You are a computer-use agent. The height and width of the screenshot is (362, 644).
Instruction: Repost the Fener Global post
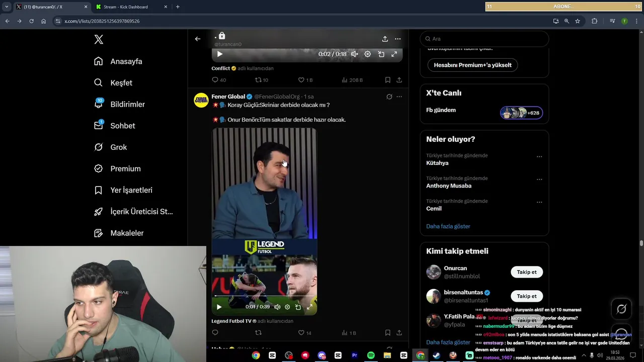pyautogui.click(x=259, y=333)
